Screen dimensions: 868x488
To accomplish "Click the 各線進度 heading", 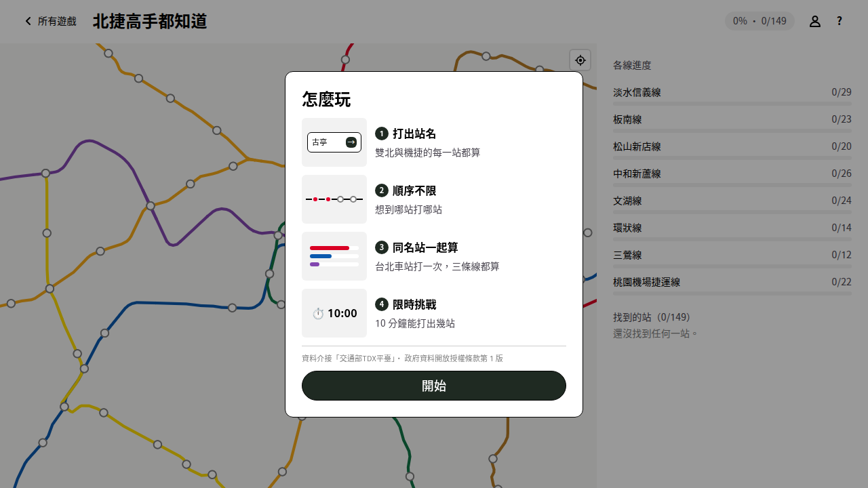I will (x=632, y=65).
